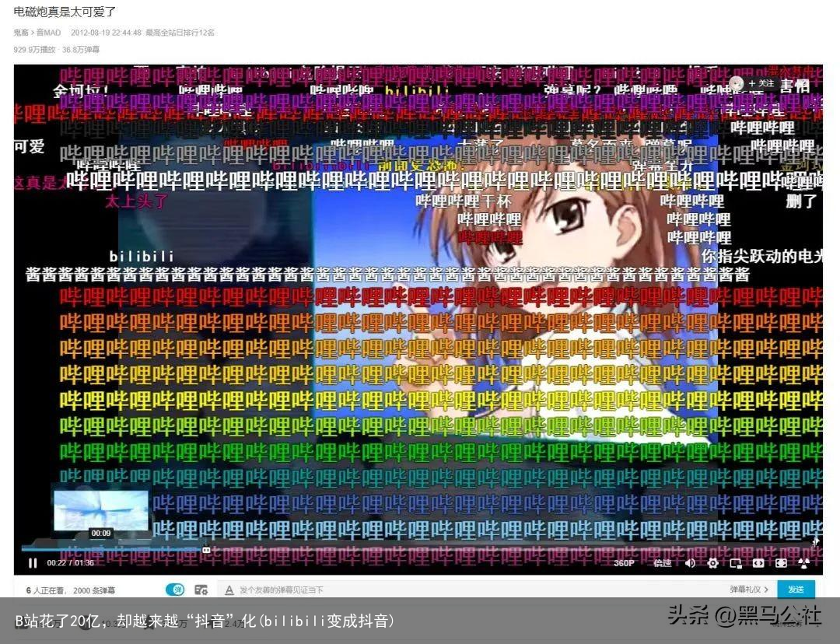
Task: Click the white bilibili danmaku text
Action: [x=142, y=257]
